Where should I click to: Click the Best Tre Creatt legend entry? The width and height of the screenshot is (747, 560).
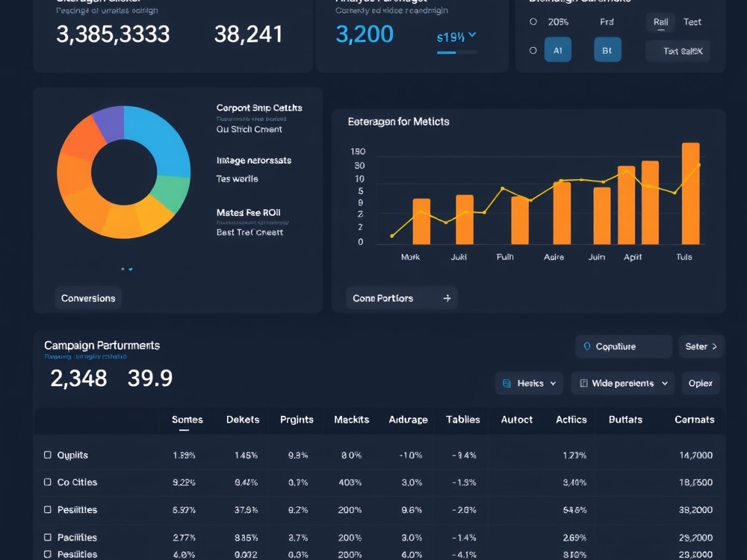pyautogui.click(x=249, y=232)
